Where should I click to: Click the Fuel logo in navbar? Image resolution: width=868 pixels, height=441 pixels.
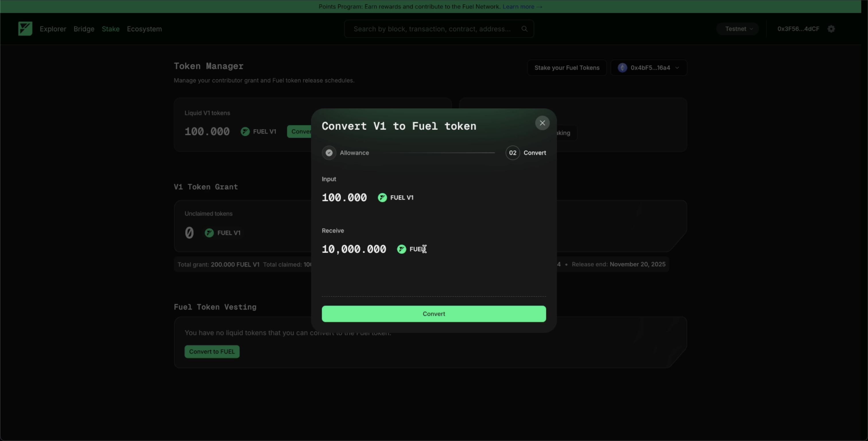[x=25, y=29]
